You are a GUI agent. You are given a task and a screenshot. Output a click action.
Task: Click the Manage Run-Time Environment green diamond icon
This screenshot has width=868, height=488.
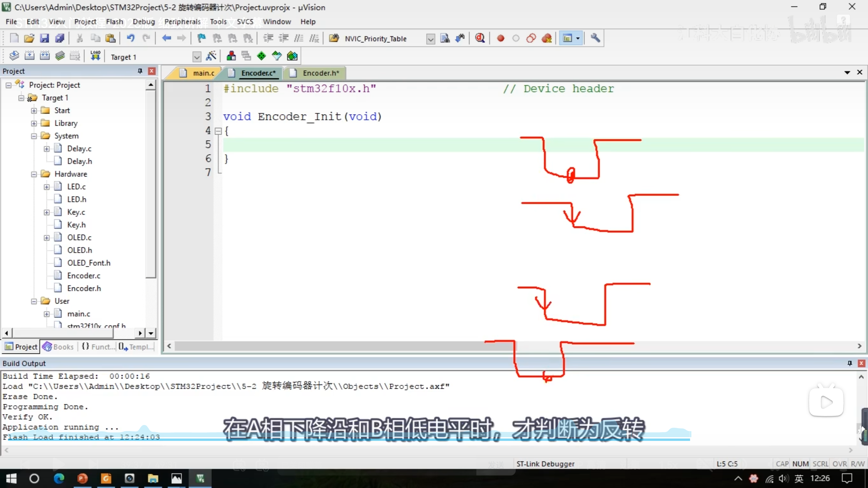click(x=261, y=56)
